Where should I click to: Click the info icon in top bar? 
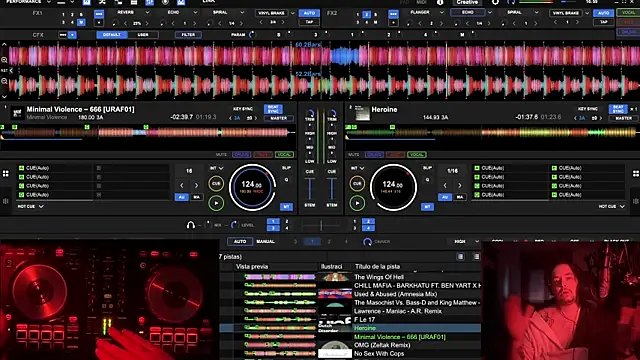coord(440,2)
